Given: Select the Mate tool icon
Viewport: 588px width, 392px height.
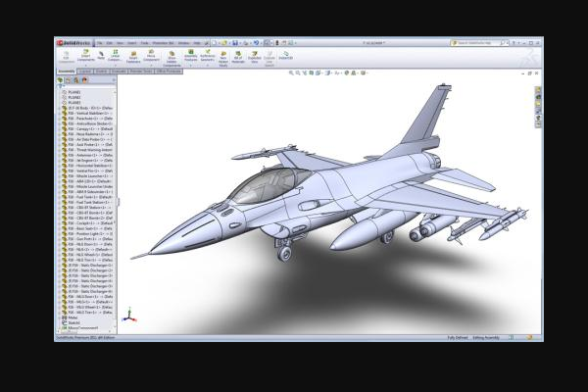Looking at the screenshot, I should 100,56.
